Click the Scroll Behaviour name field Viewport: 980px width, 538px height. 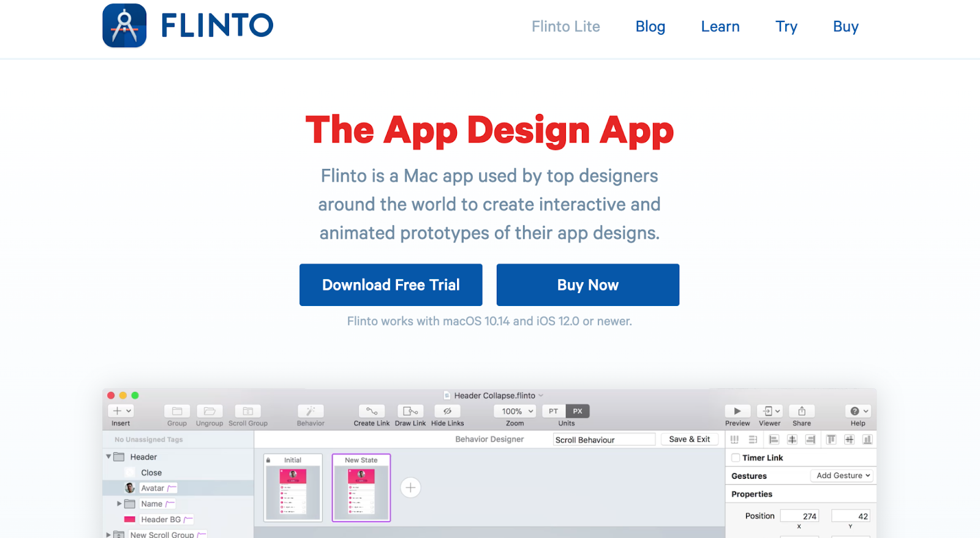click(x=604, y=439)
